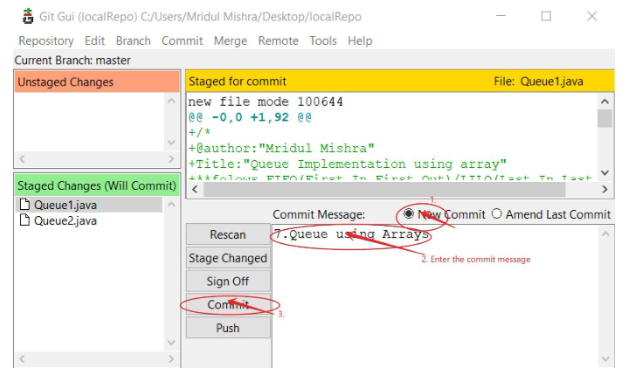Screen dimensions: 627x379
Task: Select the New Commit radio button
Action: pyautogui.click(x=408, y=214)
